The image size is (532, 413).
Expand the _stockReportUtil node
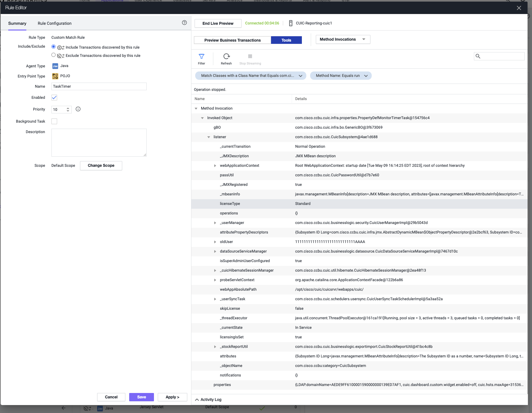pos(215,347)
